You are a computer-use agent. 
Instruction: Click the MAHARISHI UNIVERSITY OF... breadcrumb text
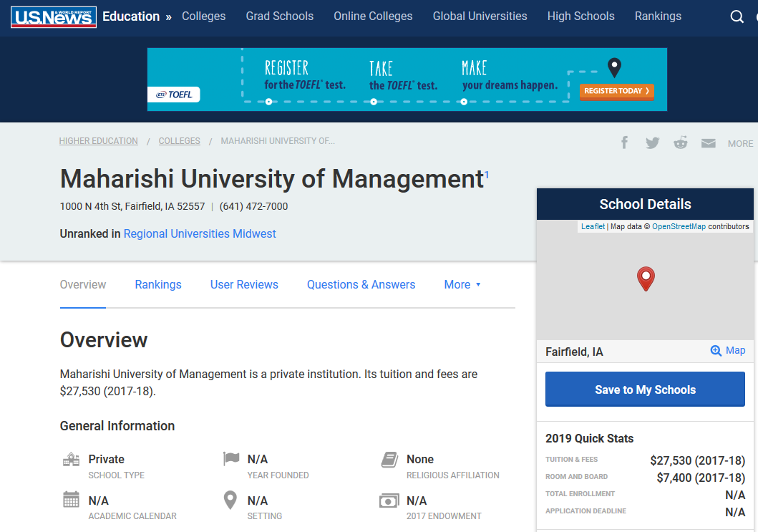[278, 141]
